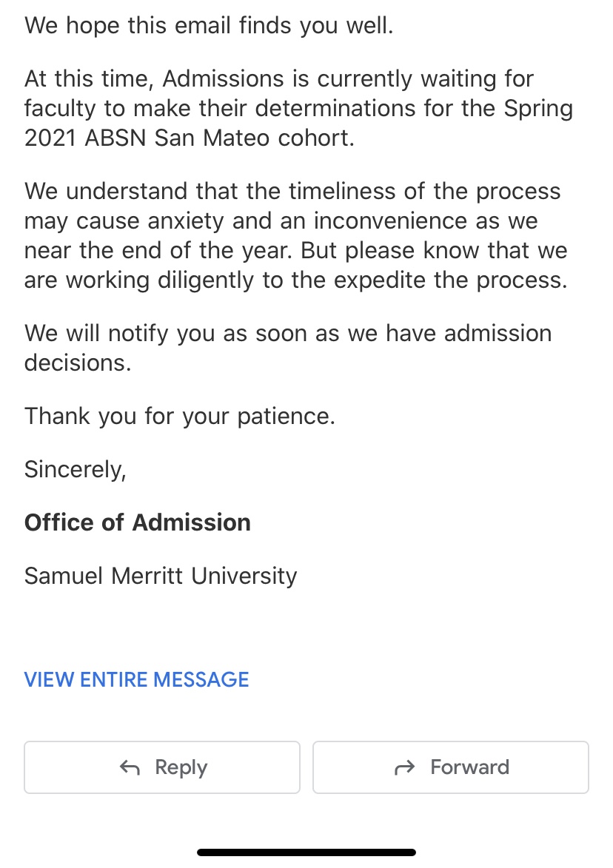Tap the 'Thank you for your patience.' line

180,417
